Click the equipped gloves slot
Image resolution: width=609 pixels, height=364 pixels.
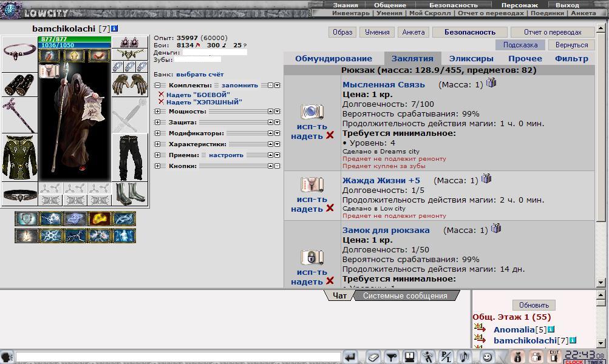(x=130, y=84)
